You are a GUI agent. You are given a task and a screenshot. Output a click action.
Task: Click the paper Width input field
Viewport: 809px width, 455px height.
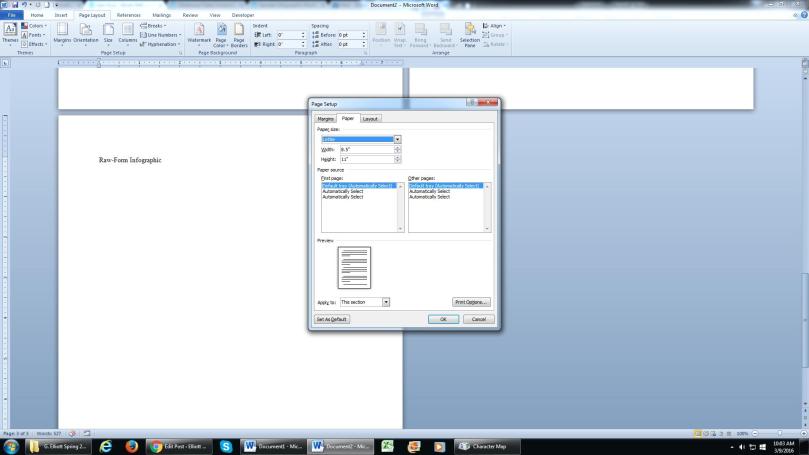(x=366, y=149)
